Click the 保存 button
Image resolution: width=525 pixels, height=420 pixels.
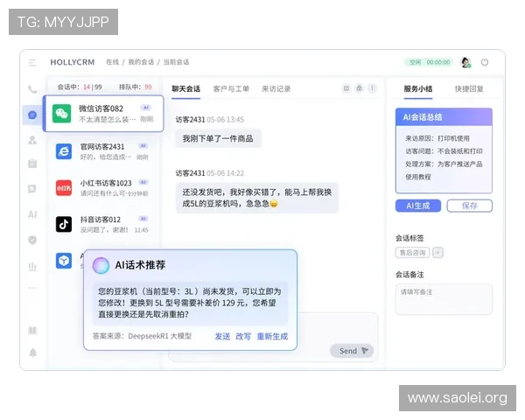tap(469, 206)
